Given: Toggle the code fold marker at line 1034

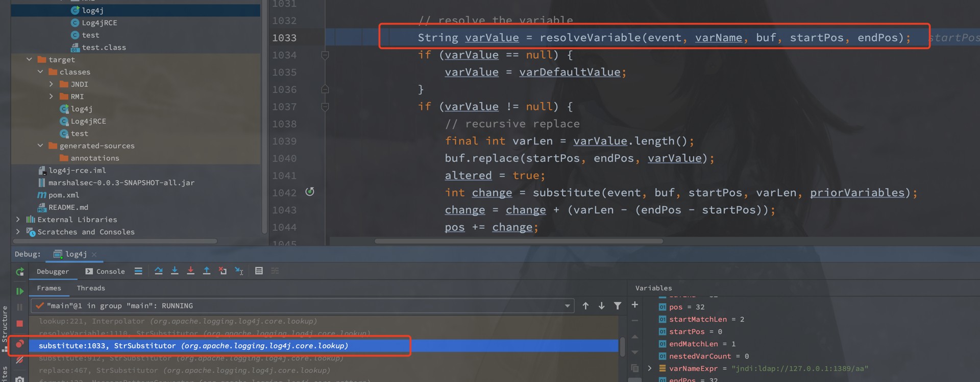Looking at the screenshot, I should (325, 55).
